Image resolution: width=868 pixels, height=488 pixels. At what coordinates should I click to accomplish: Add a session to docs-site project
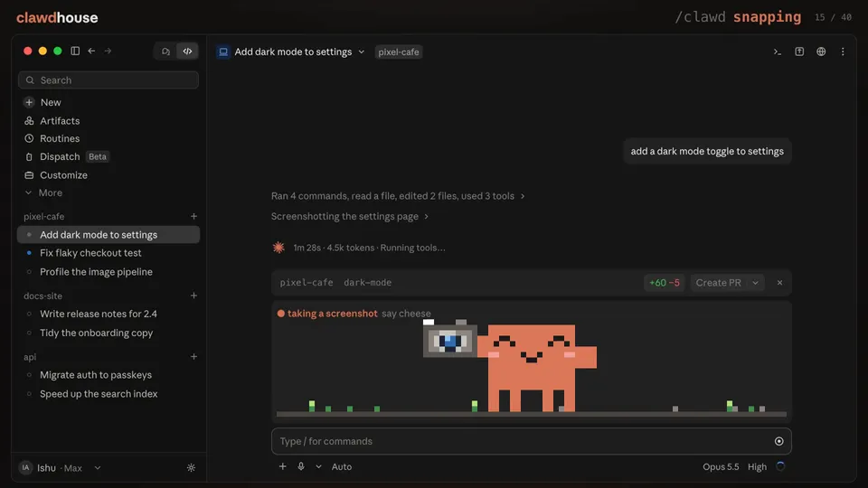pos(193,296)
